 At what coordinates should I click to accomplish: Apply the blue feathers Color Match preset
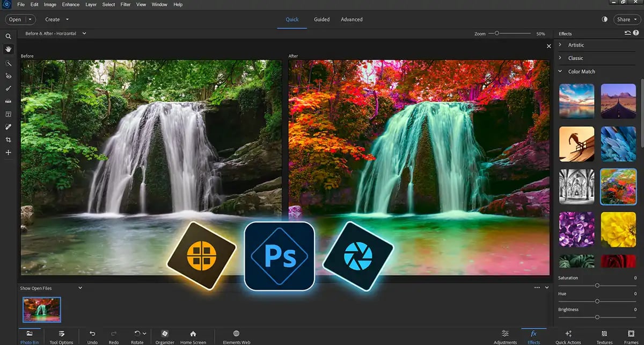(x=618, y=143)
